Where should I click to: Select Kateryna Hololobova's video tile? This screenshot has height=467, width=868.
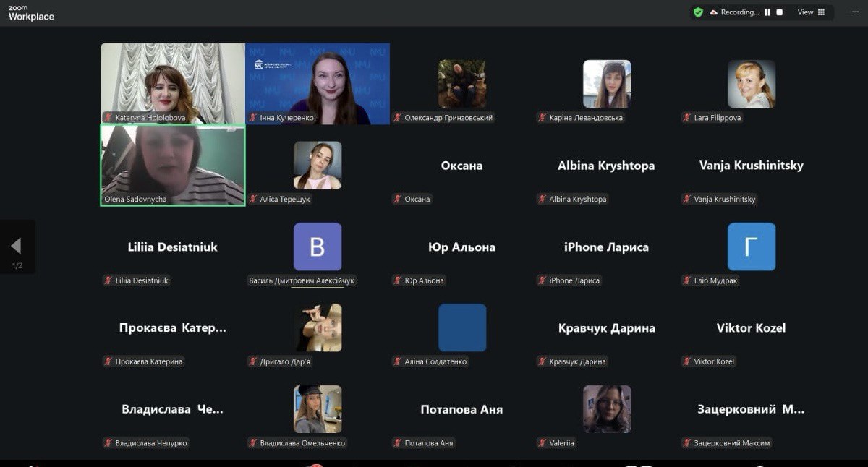point(173,83)
